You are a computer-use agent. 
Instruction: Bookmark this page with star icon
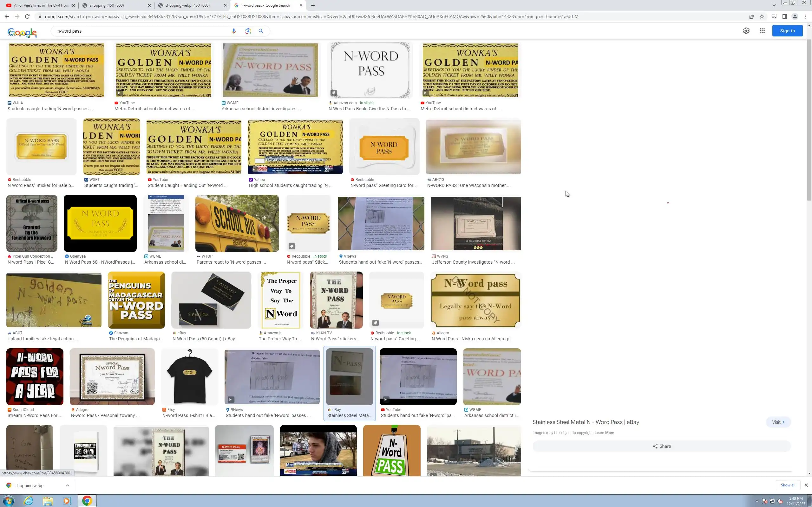coord(762,16)
